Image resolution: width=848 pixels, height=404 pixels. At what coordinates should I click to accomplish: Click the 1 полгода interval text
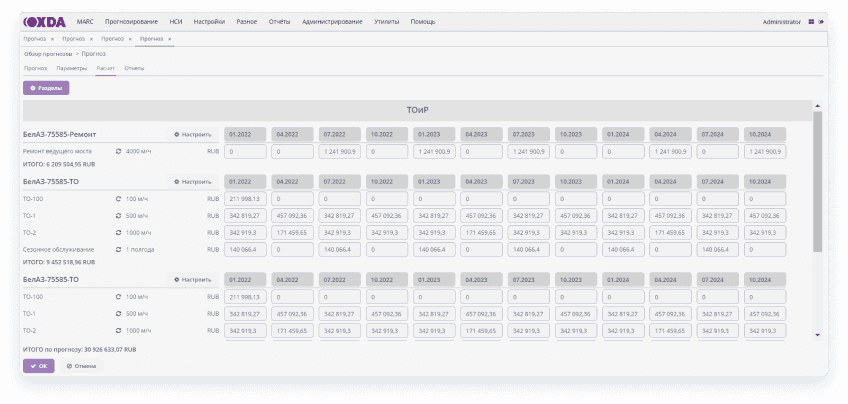(x=140, y=250)
